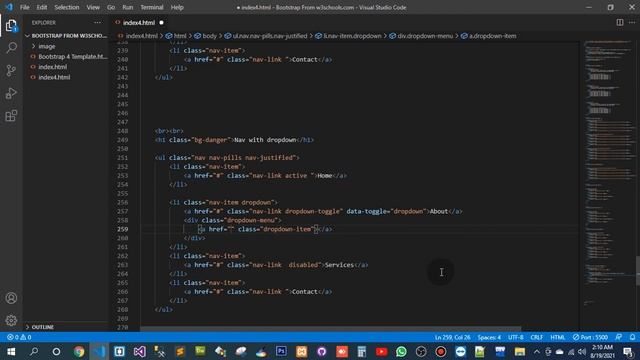Open breadcrumb index4.html file segment

(x=138, y=36)
